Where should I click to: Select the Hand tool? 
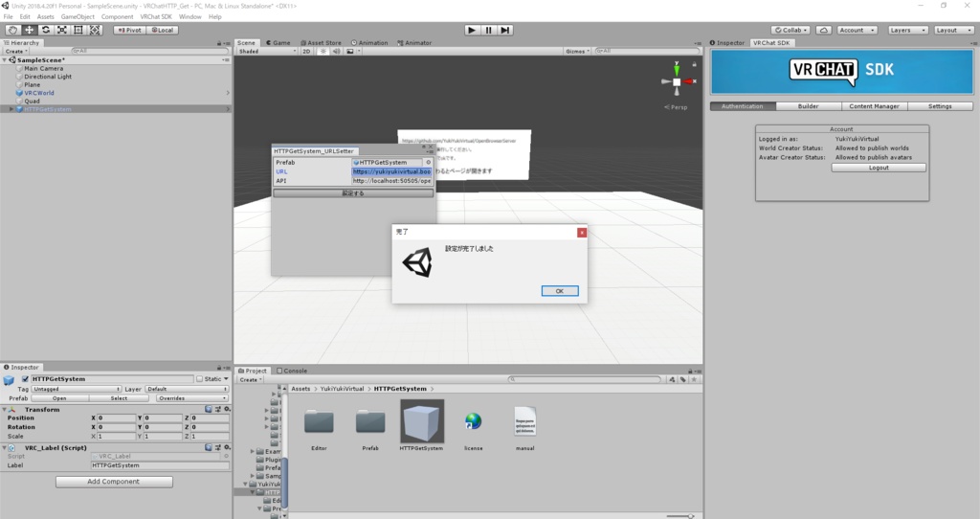tap(12, 30)
